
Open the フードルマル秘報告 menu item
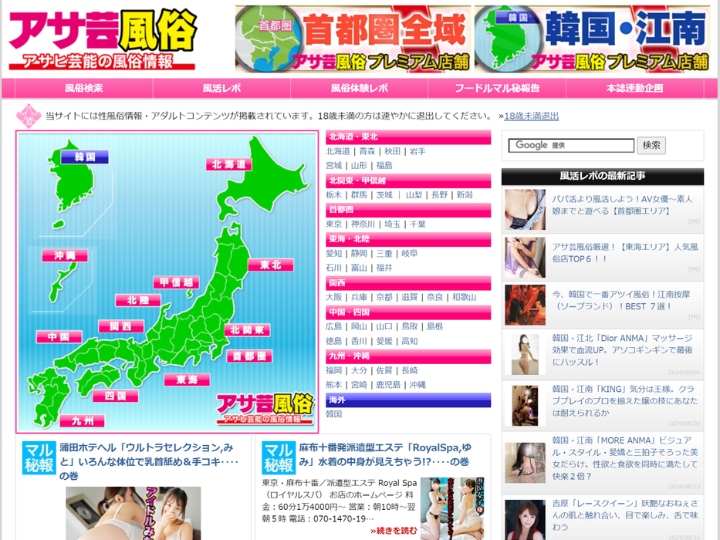click(x=497, y=88)
